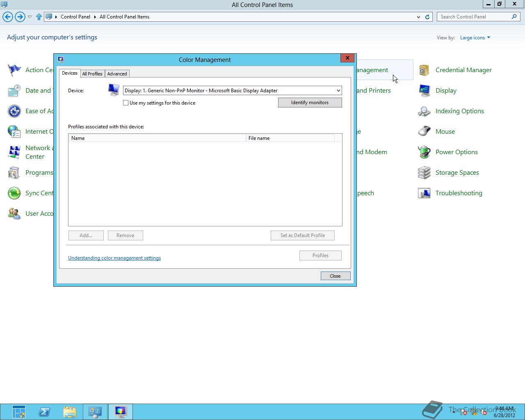The width and height of the screenshot is (525, 420).
Task: Open the Credential Manager safe icon
Action: [x=424, y=70]
